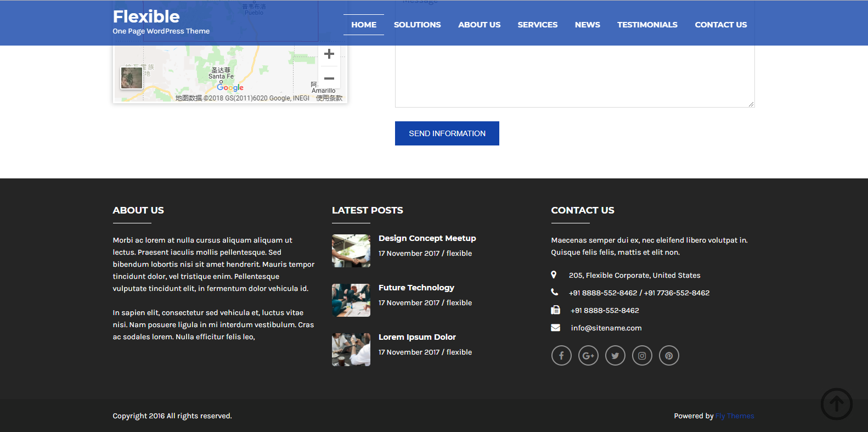Follow the Fly Themes link

(734, 416)
